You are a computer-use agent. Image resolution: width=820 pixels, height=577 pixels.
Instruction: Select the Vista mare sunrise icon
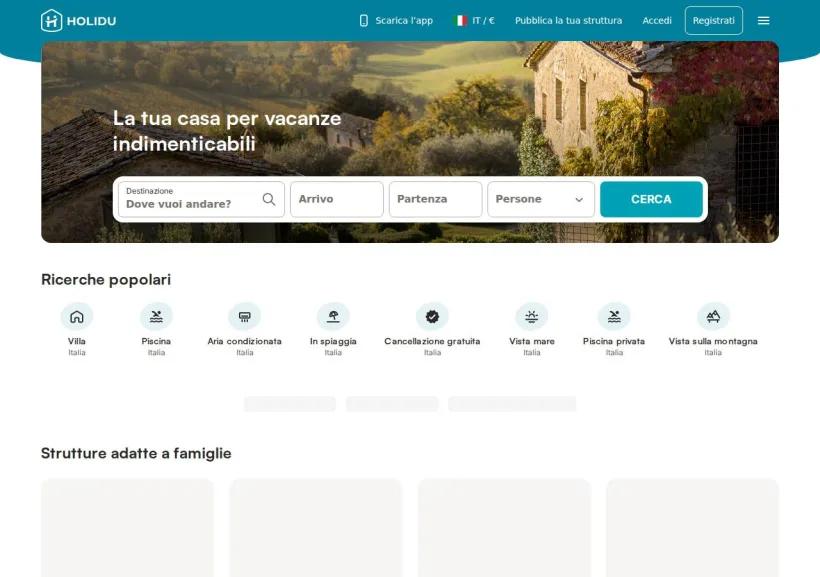531,316
